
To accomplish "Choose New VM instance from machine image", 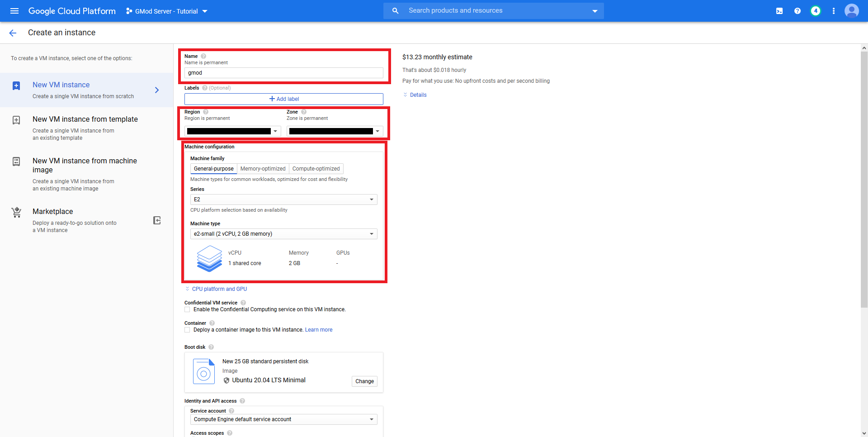I will point(87,174).
